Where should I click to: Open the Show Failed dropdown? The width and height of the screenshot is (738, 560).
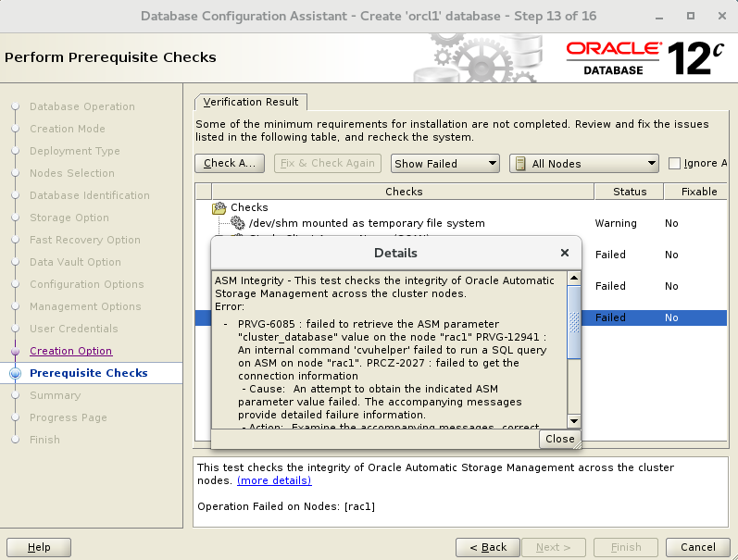(x=444, y=163)
